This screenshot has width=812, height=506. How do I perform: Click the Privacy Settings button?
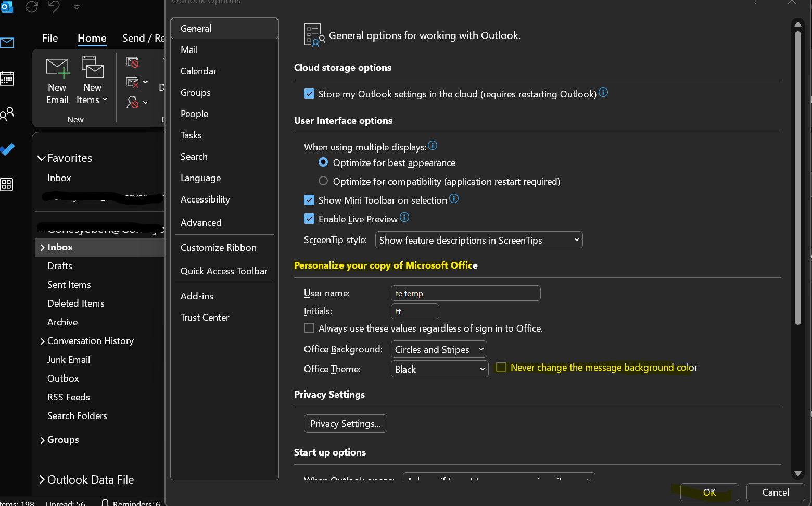pos(345,423)
